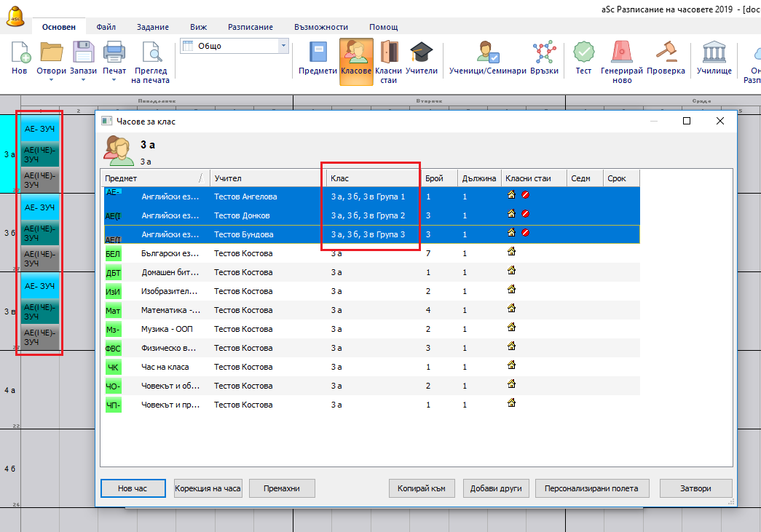Switch to the Разписание ribbon tab

[x=250, y=27]
